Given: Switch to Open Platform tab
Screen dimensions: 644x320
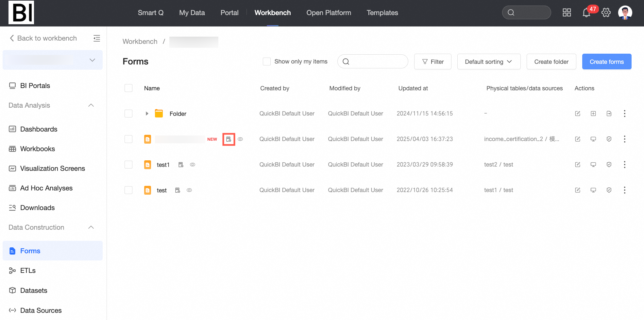Looking at the screenshot, I should pos(329,13).
